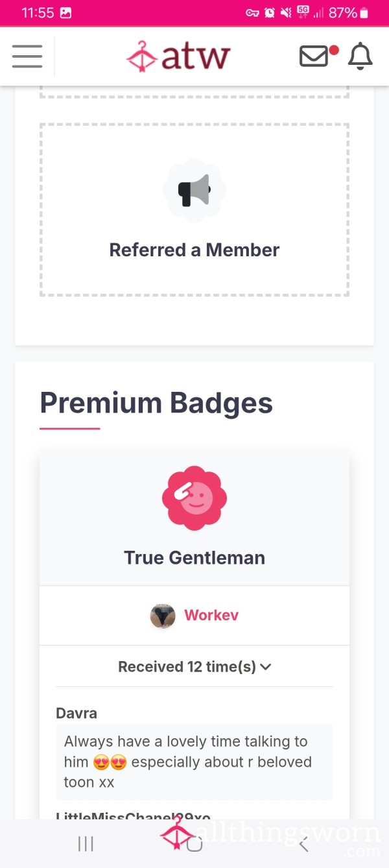Tap the Android recent apps button
The width and height of the screenshot is (389, 868).
point(86,843)
